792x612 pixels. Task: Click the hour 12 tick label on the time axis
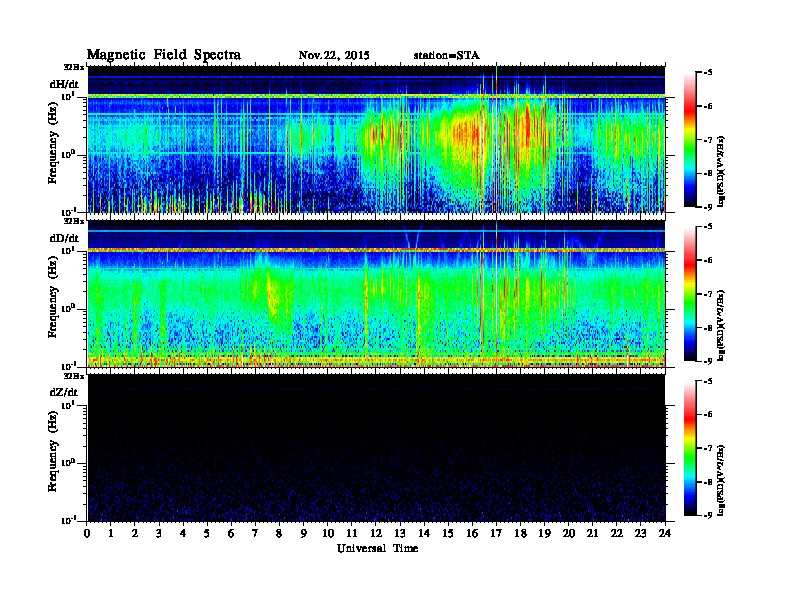click(376, 533)
